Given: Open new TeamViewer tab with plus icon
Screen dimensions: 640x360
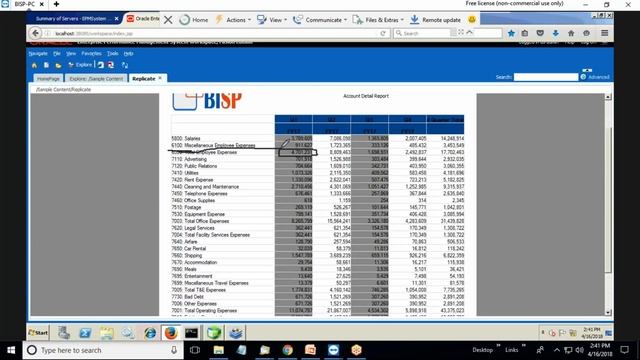Looking at the screenshot, I should point(56,4).
